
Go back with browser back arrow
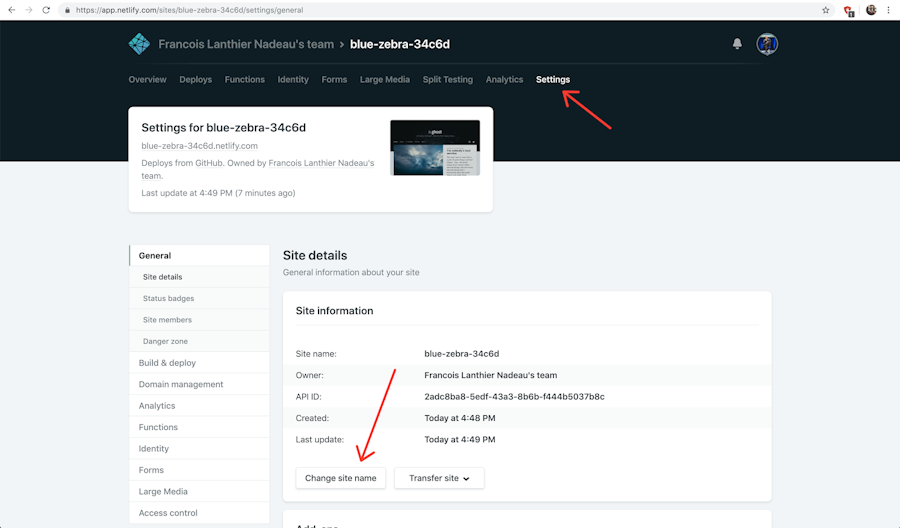(11, 10)
